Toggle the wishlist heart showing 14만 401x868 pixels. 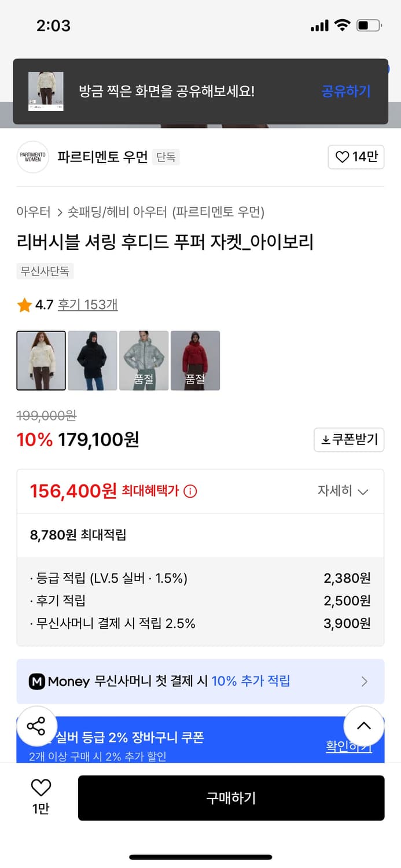pyautogui.click(x=356, y=157)
